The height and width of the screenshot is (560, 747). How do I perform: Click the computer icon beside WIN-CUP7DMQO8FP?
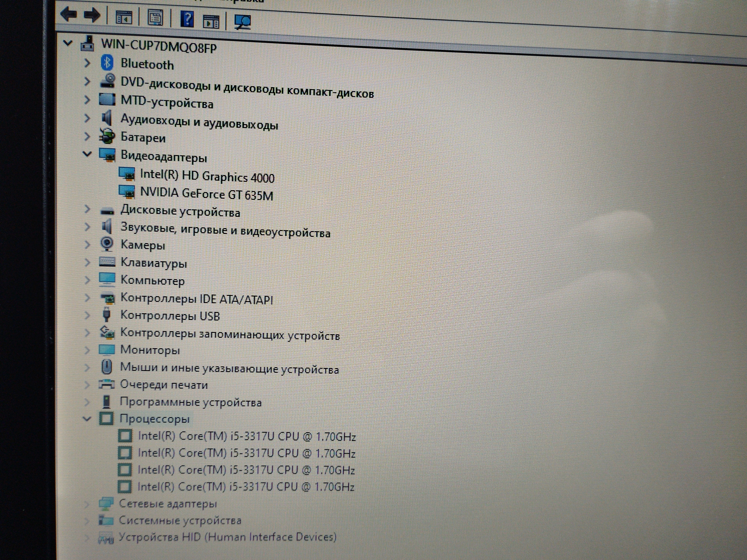point(88,43)
